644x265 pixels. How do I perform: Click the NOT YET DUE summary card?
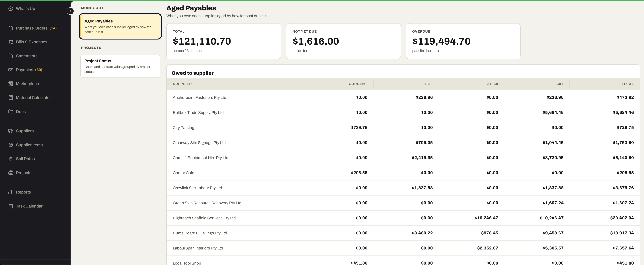[x=343, y=41]
